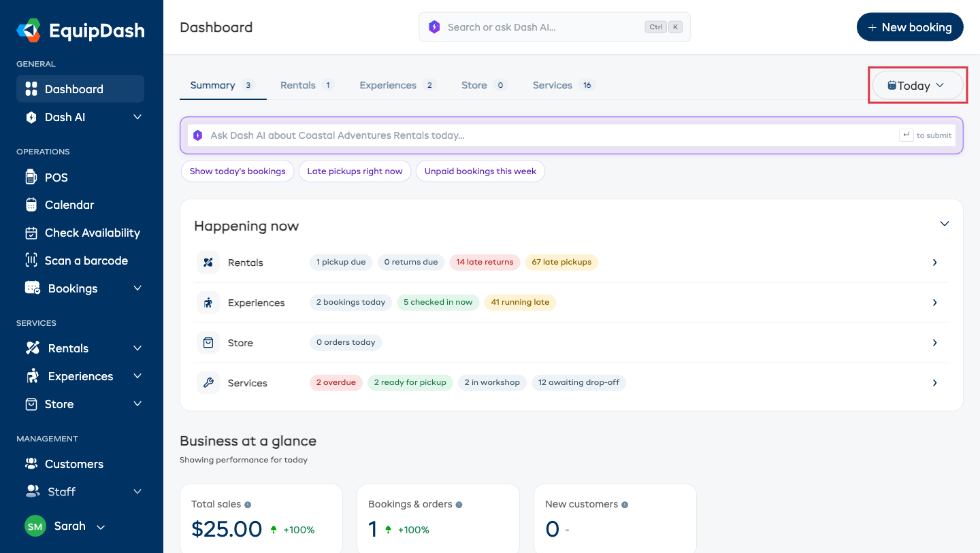Click Show today's bookings suggestion
980x553 pixels.
click(238, 171)
